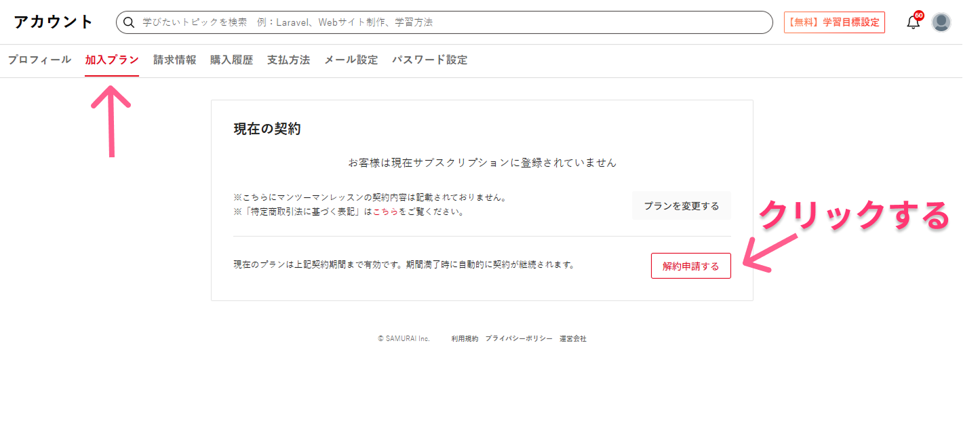Open the user avatar menu
Image resolution: width=980 pixels, height=440 pixels.
(941, 22)
